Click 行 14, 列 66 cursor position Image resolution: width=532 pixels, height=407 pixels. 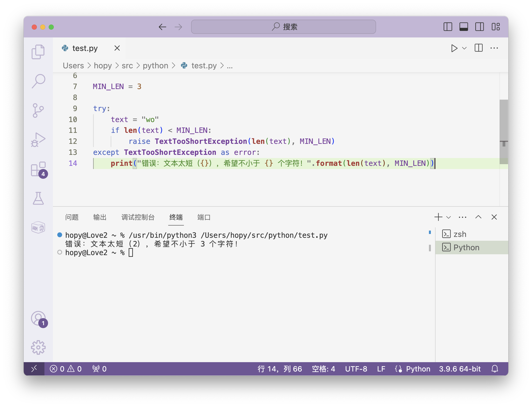click(x=280, y=369)
